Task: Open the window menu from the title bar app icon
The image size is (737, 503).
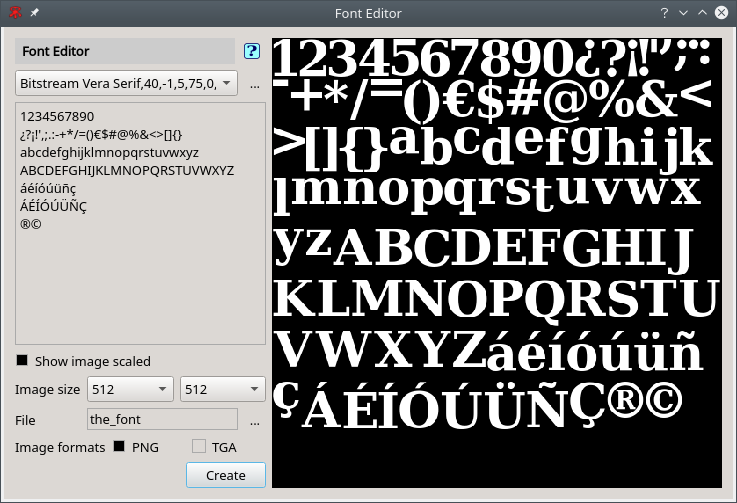Action: (15, 13)
